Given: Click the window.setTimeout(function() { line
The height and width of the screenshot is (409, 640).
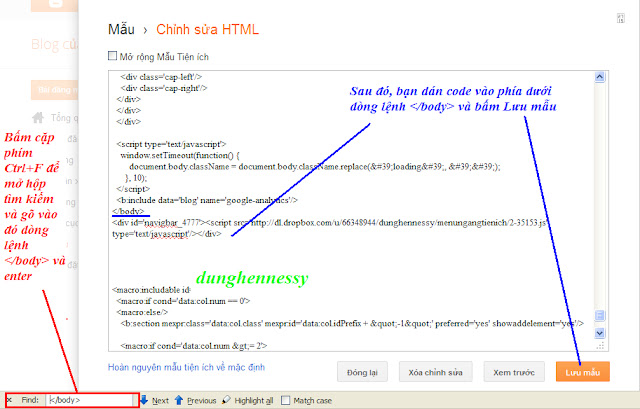Looking at the screenshot, I should 180,155.
